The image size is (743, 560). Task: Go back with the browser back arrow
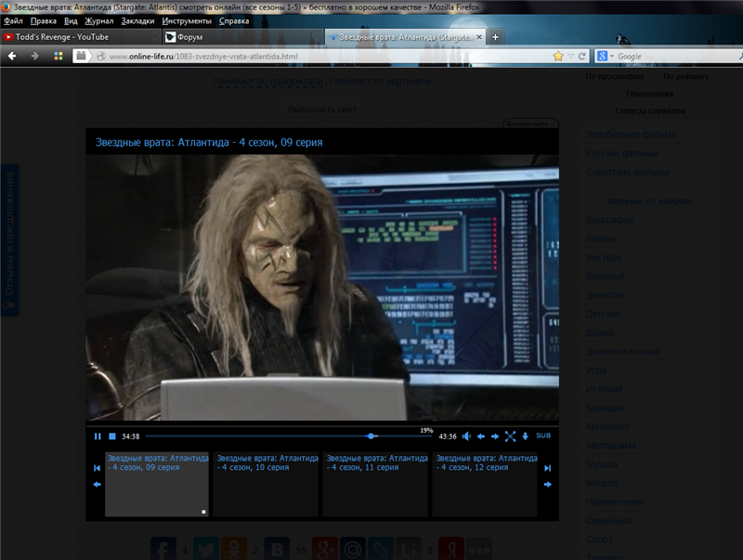click(12, 57)
